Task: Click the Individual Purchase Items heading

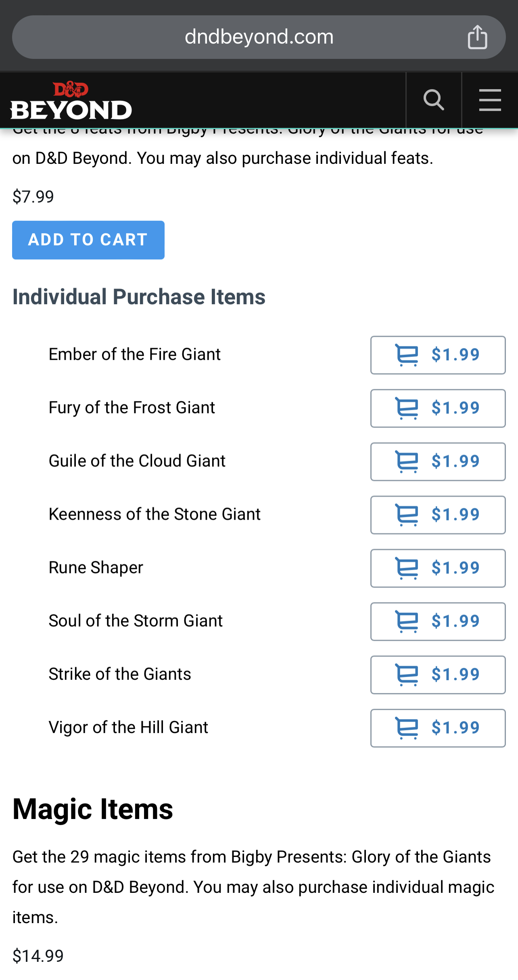Action: coord(139,297)
